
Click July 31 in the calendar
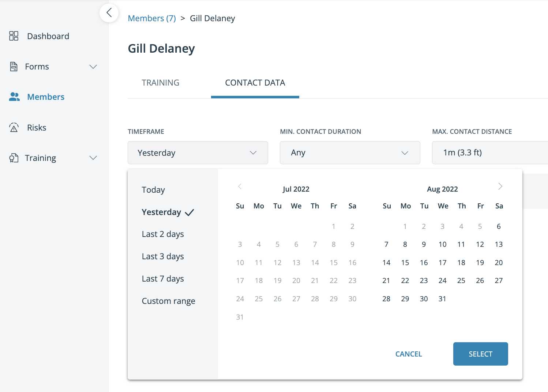(x=240, y=317)
